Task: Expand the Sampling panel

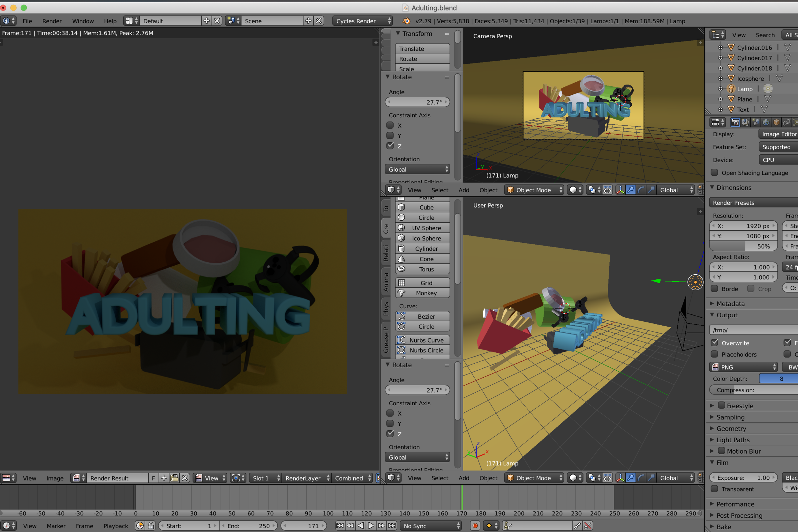Action: 730,417
